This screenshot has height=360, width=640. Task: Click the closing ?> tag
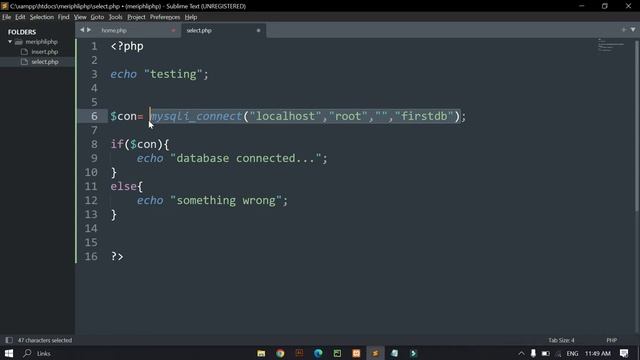tap(117, 256)
